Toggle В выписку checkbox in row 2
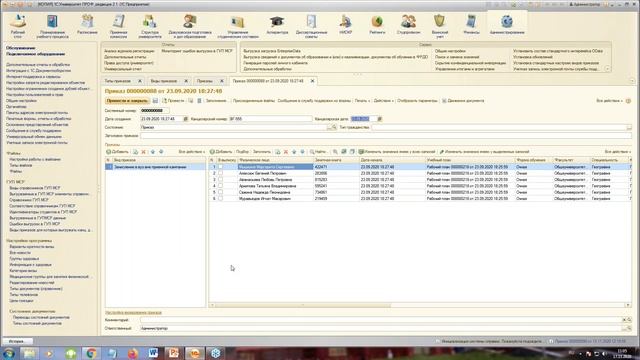The image size is (640, 360). coord(220,173)
